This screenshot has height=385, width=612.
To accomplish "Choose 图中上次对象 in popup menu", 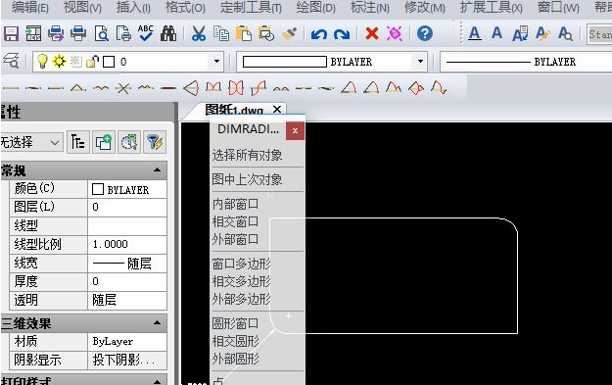I will tap(247, 179).
